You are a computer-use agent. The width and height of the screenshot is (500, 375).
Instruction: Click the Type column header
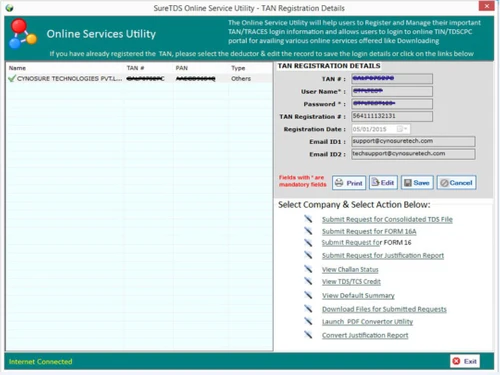(238, 68)
